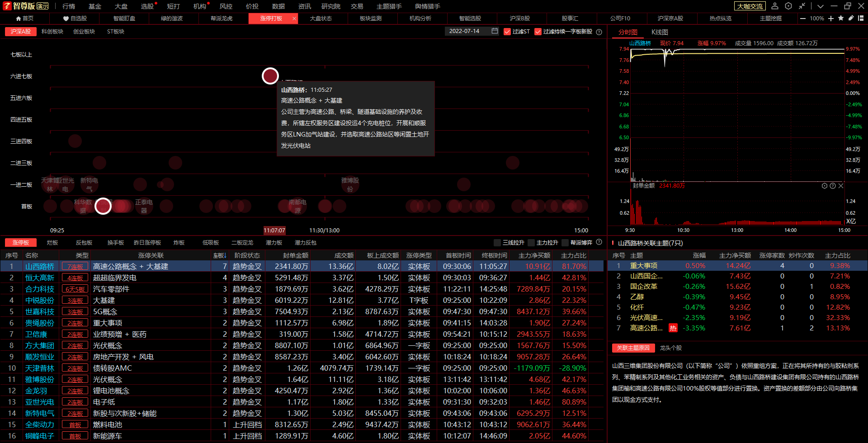Screen dimensions: 868x443
Task: Click the star favorite icon
Action: 841,18
